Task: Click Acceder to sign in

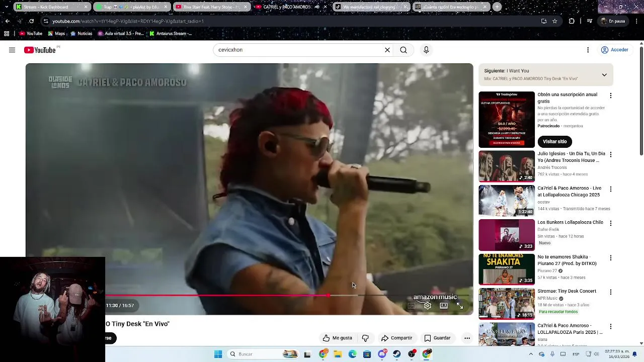Action: click(x=614, y=50)
